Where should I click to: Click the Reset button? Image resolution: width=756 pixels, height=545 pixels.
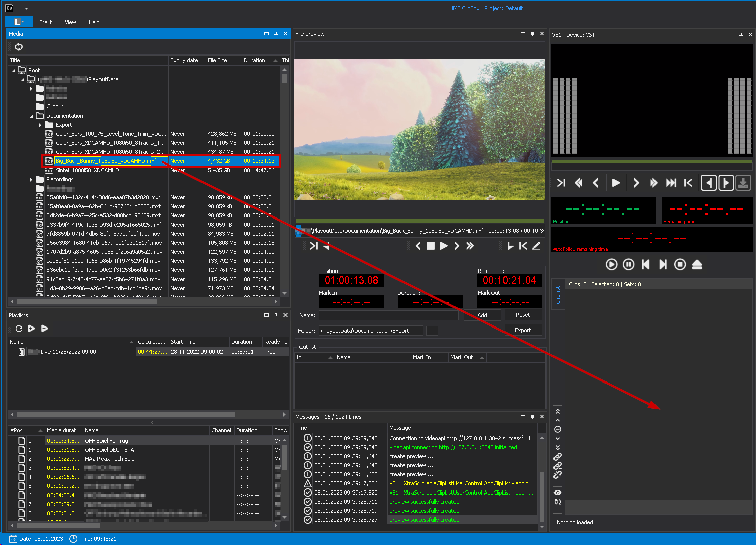pyautogui.click(x=523, y=315)
